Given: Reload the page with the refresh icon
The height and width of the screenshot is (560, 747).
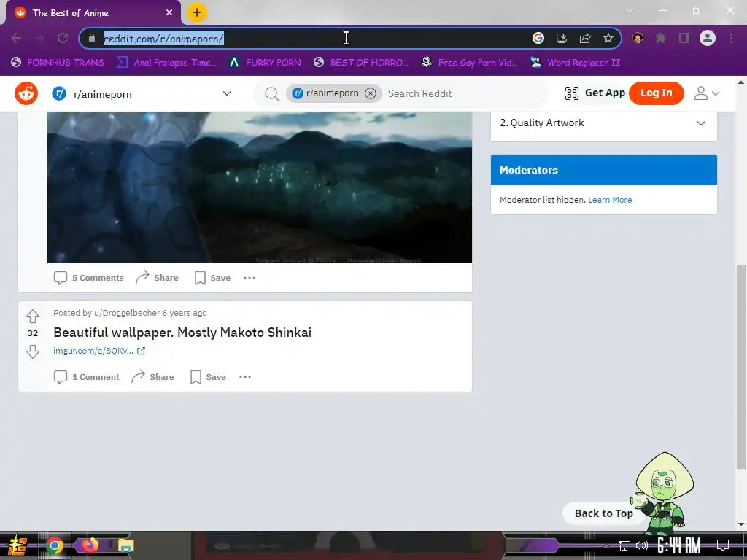Looking at the screenshot, I should (63, 38).
